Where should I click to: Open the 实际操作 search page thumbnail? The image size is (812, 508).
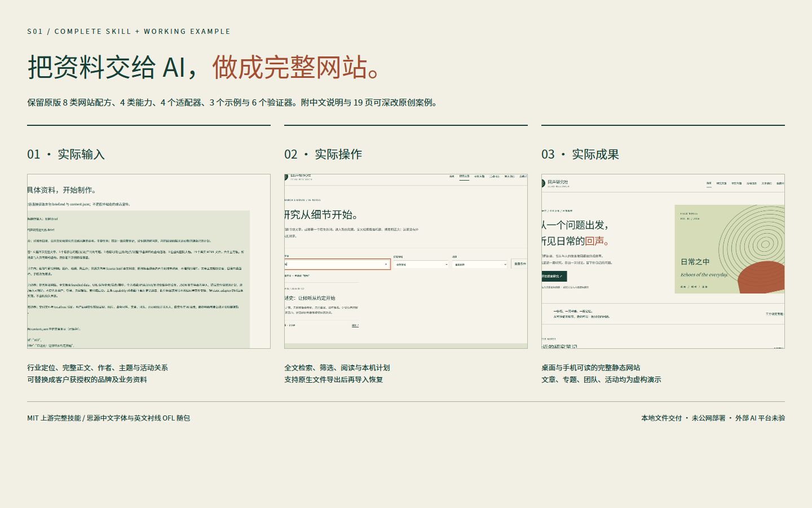click(406, 261)
